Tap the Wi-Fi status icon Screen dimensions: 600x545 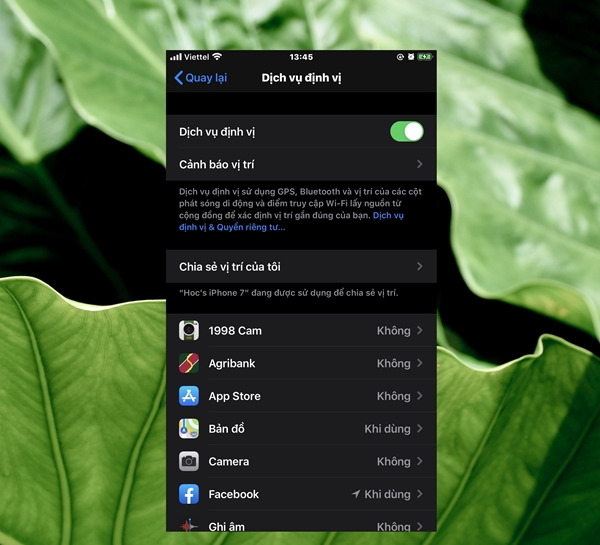(x=217, y=57)
